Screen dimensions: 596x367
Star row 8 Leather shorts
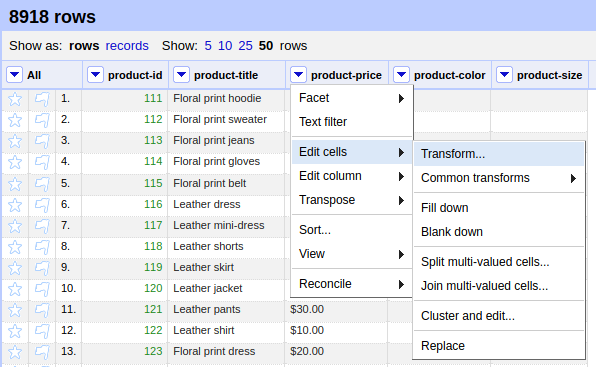pos(15,247)
